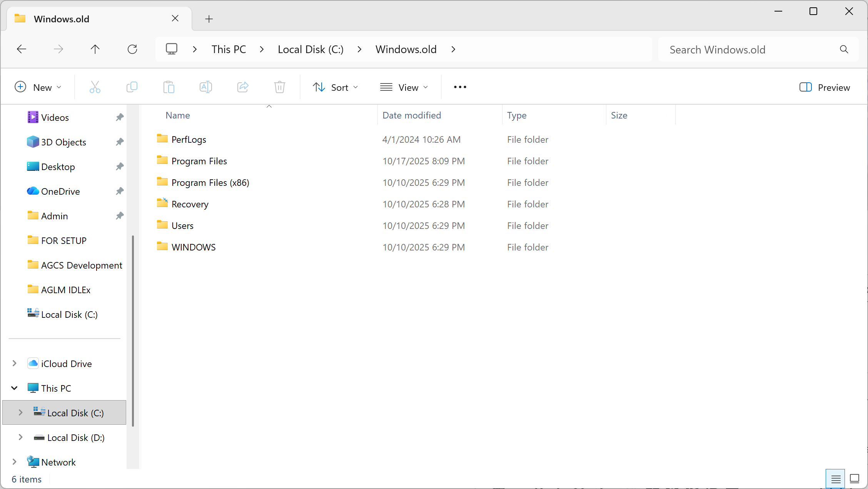Open AGCS Development in sidebar
This screenshot has width=868, height=489.
pos(82,265)
